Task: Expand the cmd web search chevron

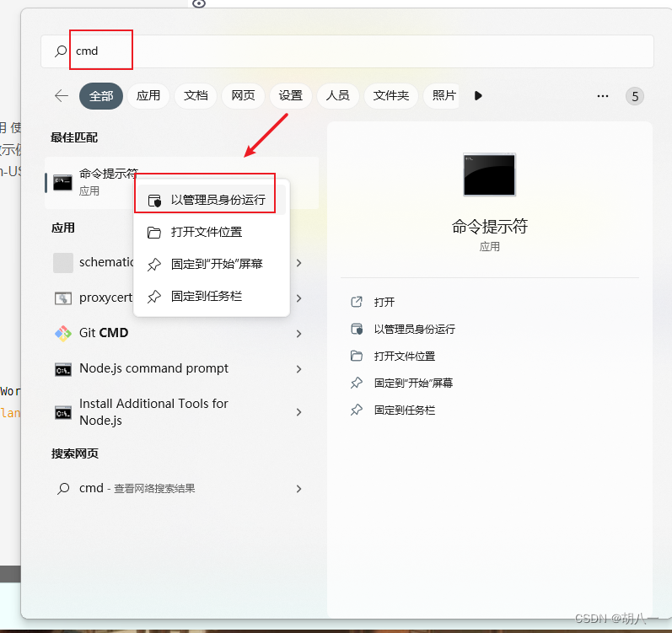Action: [299, 489]
